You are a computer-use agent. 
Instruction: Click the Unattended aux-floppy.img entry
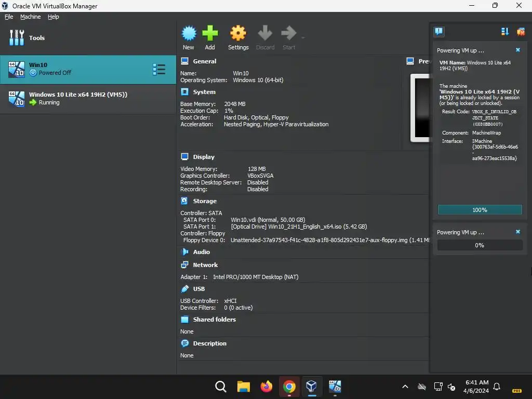pyautogui.click(x=330, y=240)
